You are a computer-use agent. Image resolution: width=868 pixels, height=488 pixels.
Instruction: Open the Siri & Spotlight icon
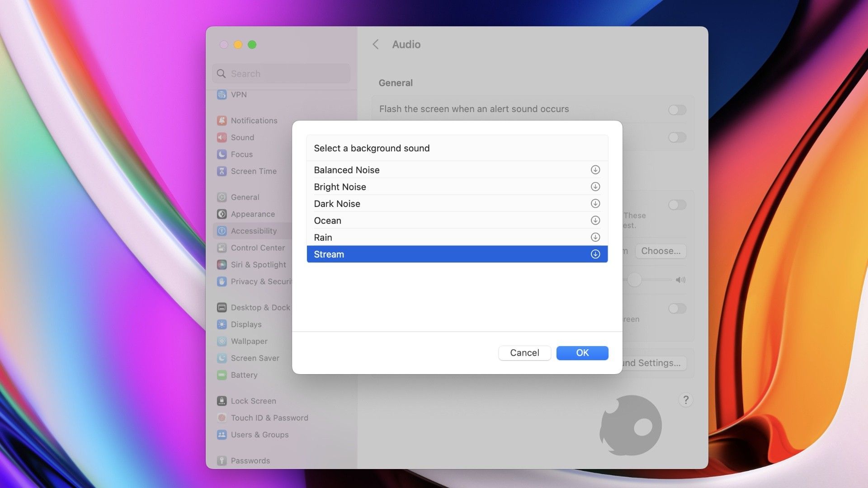click(222, 264)
